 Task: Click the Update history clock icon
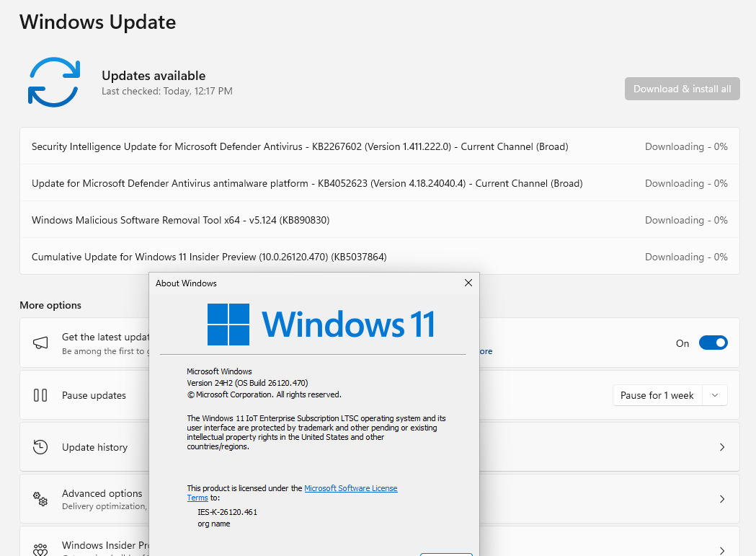[x=40, y=447]
